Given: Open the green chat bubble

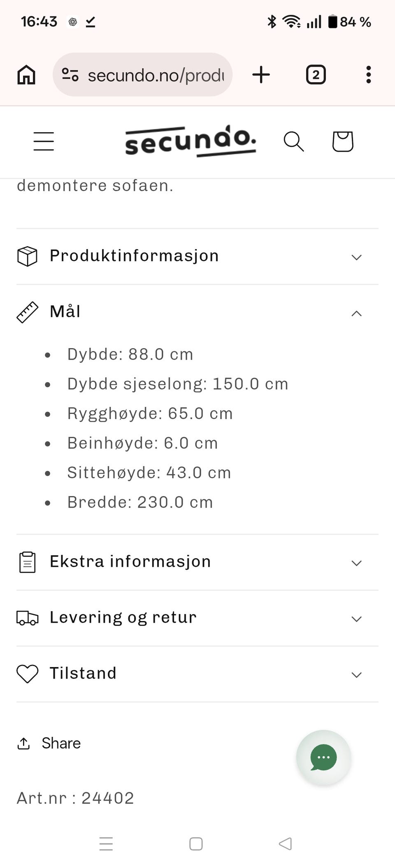Looking at the screenshot, I should pos(323,757).
